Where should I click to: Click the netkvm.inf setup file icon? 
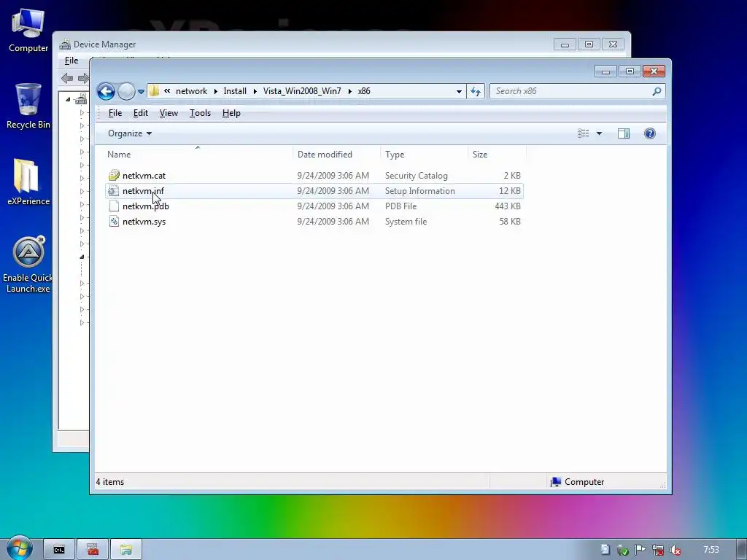[114, 190]
